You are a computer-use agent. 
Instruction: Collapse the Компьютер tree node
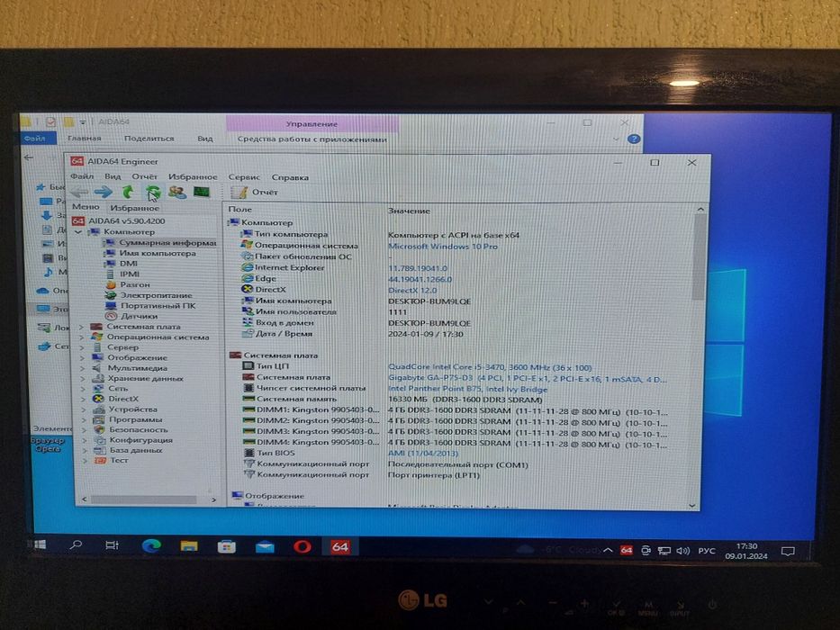78,232
